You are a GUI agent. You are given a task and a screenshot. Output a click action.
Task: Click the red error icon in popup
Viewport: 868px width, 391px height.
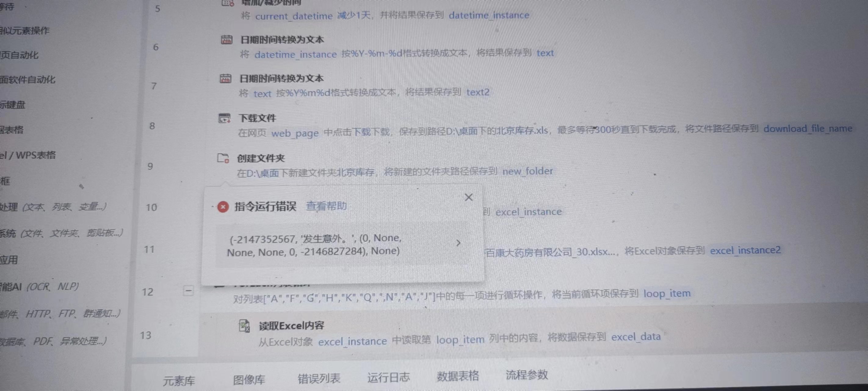223,207
